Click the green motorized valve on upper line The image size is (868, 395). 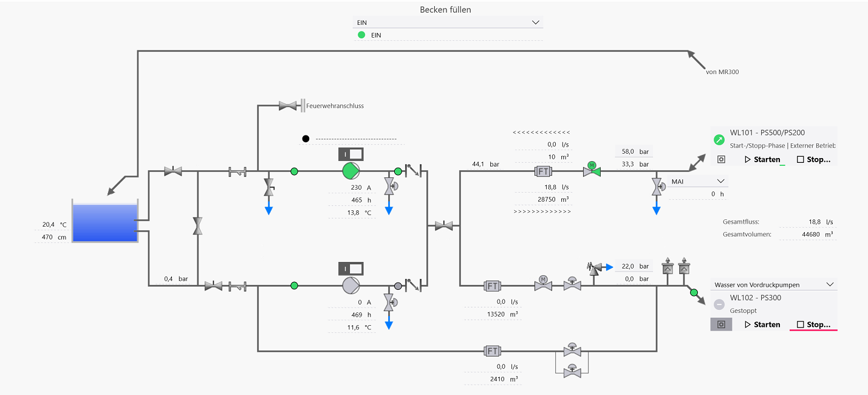592,171
